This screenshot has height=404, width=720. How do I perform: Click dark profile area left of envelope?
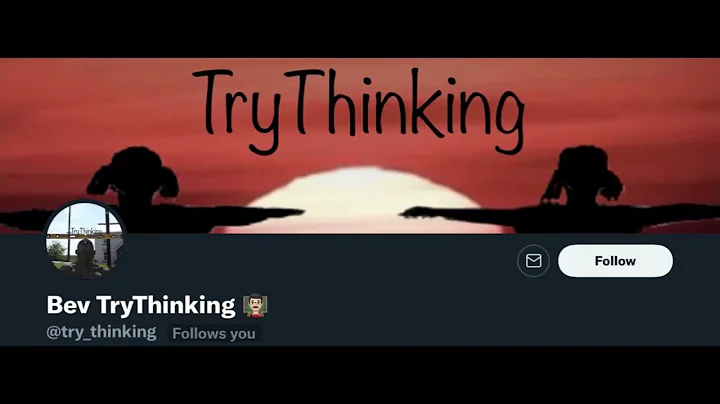coord(321,261)
